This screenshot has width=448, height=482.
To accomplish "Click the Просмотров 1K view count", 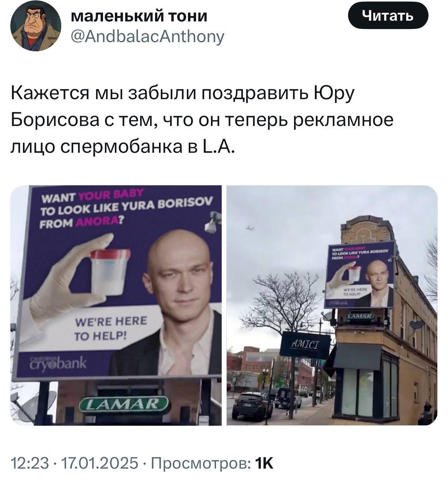I will [213, 463].
